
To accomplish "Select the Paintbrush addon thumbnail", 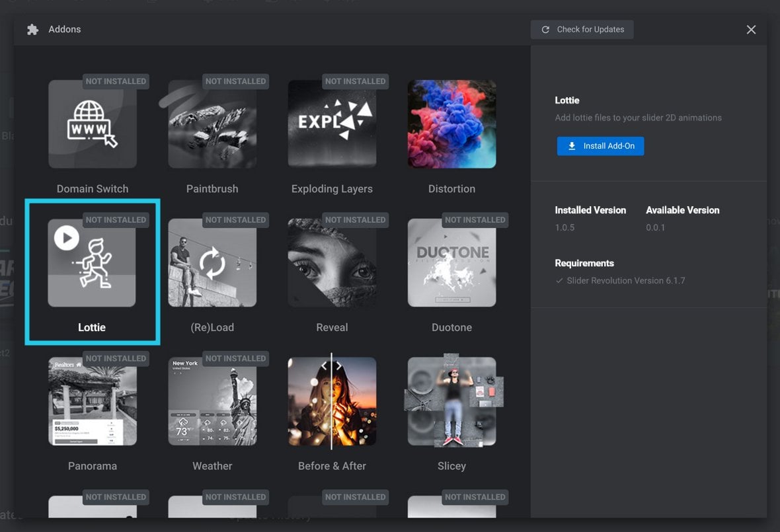I will click(x=212, y=124).
